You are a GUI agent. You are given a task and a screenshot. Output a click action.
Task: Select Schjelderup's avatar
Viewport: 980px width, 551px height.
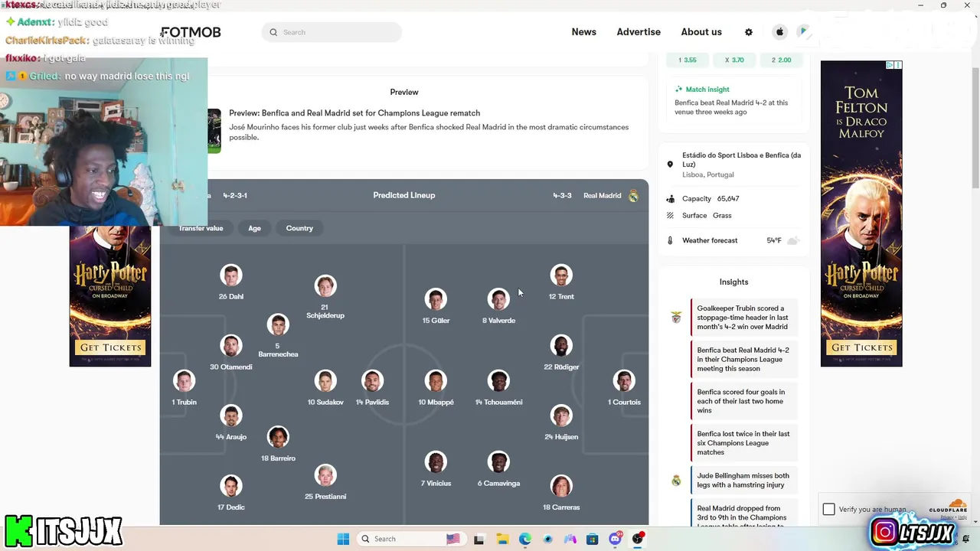(325, 286)
